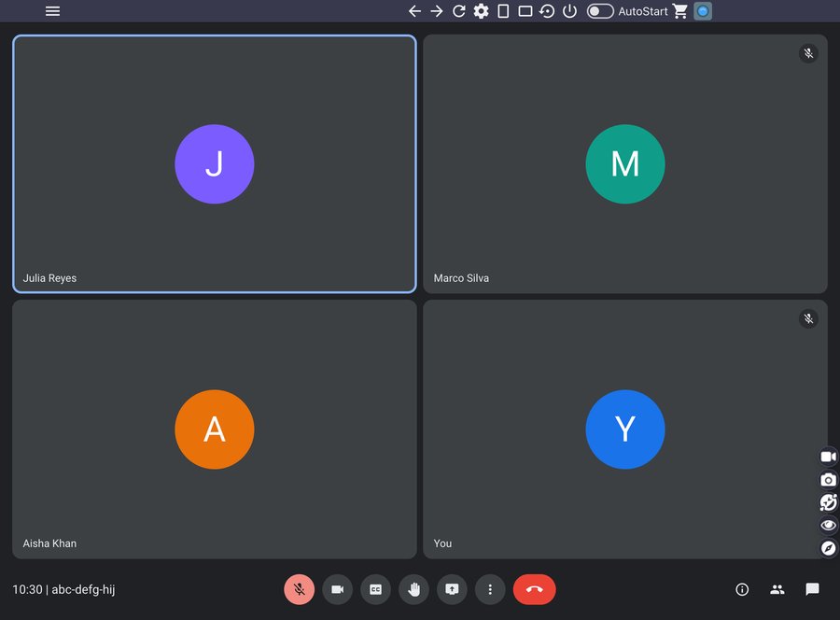Show the participants panel
The width and height of the screenshot is (840, 620).
tap(777, 589)
